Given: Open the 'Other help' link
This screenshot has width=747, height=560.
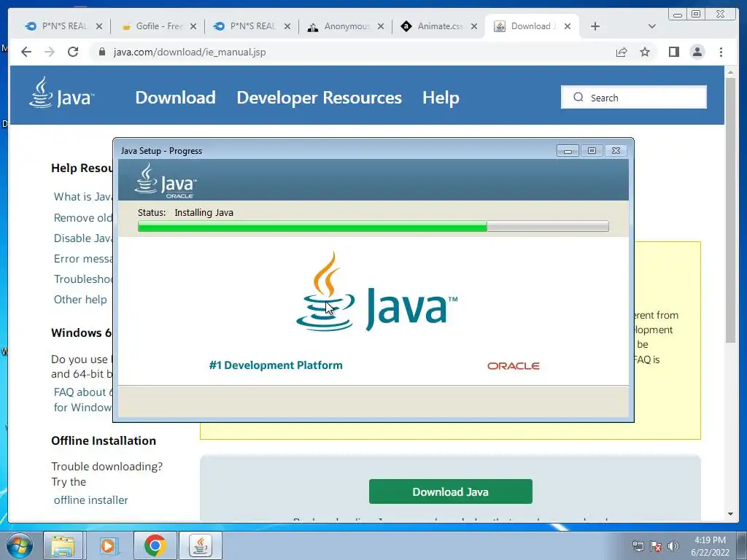Looking at the screenshot, I should click(80, 300).
